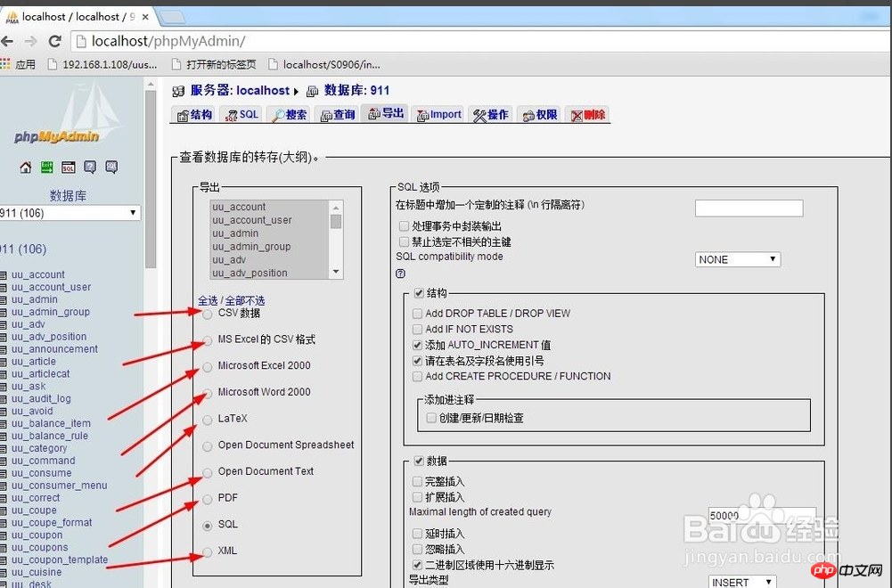Screen dimensions: 892x588
Task: Toggle the Add IF NOT EXISTS checkbox
Action: (418, 330)
